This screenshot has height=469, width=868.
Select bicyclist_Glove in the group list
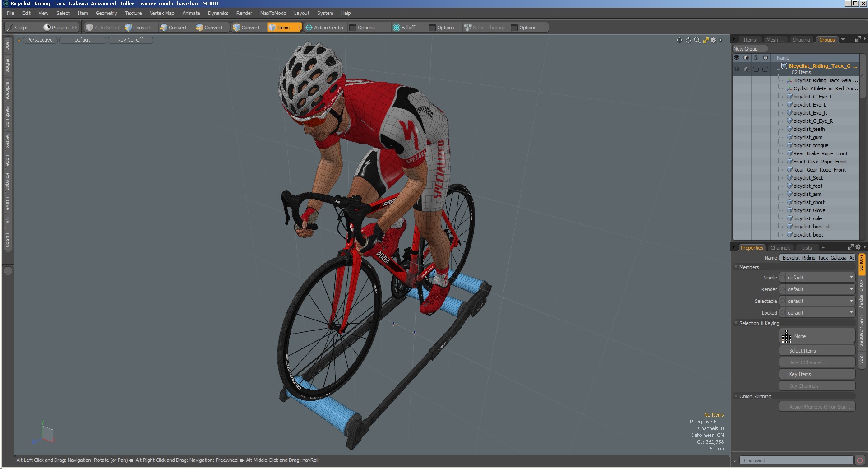click(x=809, y=210)
